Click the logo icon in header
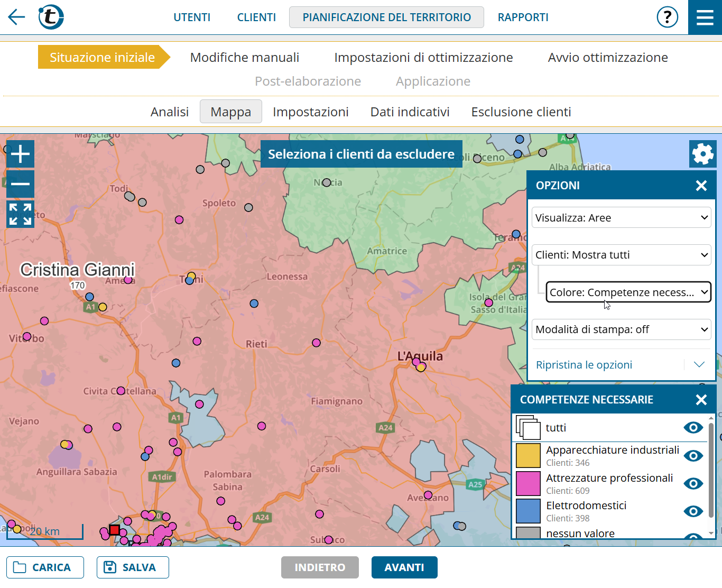The image size is (722, 588). pos(51,17)
